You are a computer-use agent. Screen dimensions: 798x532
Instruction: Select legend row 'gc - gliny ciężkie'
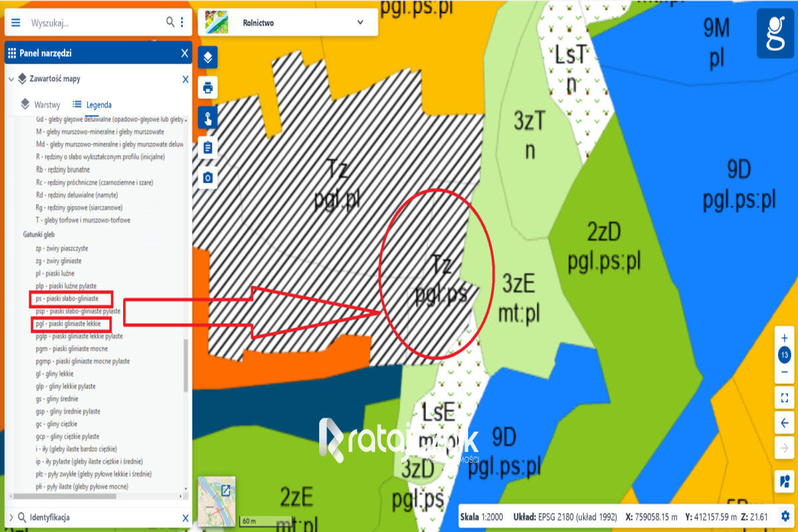pyautogui.click(x=57, y=424)
